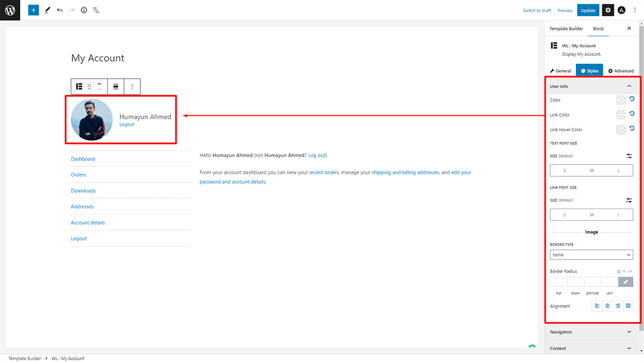The image size is (644, 362).
Task: Switch to the Template Builder tab
Action: 565,29
